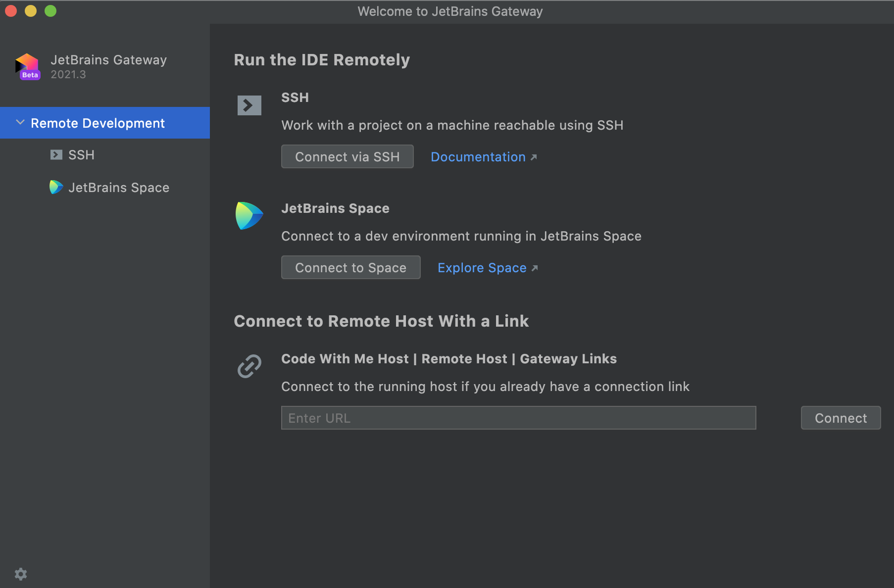Click the large JetBrains Space logo
The width and height of the screenshot is (894, 588).
(x=249, y=215)
